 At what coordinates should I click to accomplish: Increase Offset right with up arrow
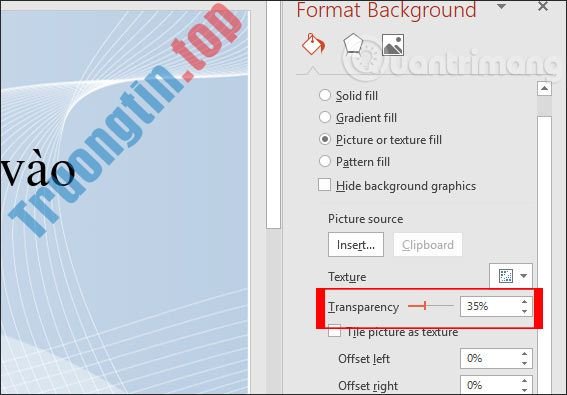click(524, 381)
